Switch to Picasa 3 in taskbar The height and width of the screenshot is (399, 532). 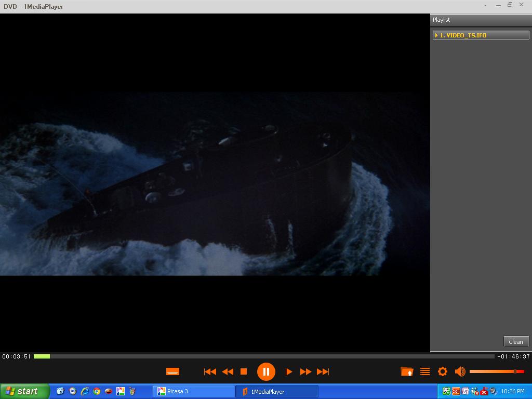193,391
